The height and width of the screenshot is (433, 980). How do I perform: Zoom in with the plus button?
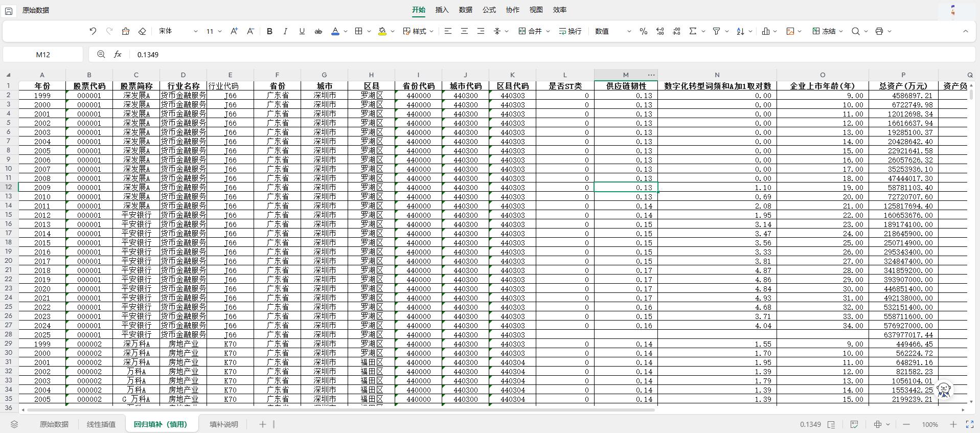pyautogui.click(x=953, y=424)
